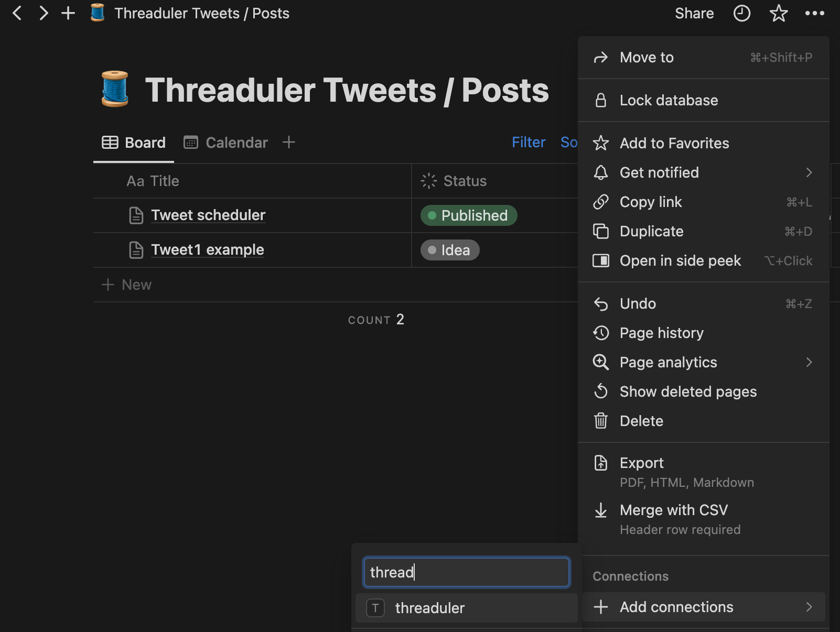Select Open in side peek

tap(703, 260)
